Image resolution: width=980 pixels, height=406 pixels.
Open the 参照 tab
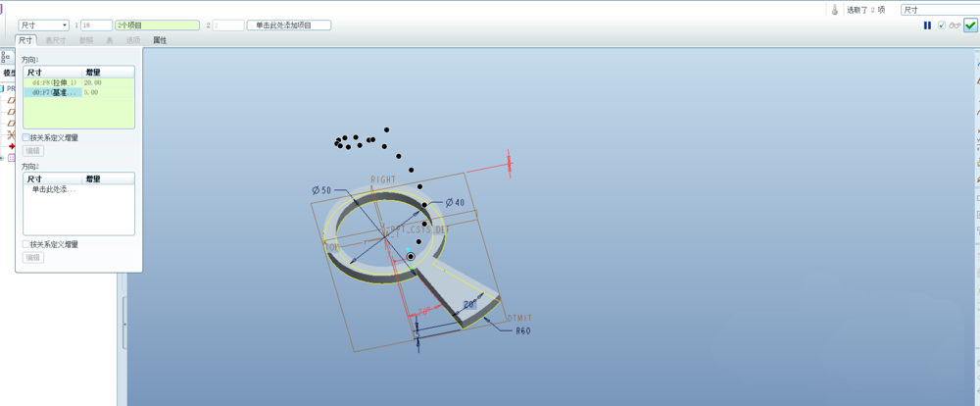(86, 40)
